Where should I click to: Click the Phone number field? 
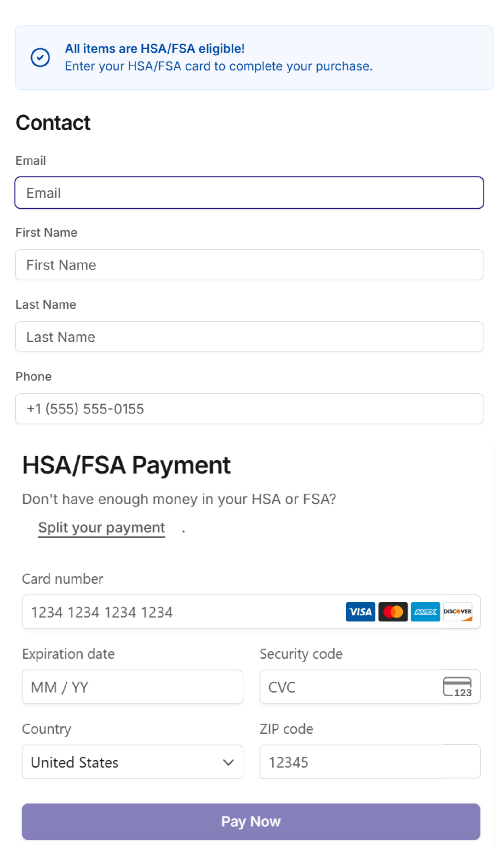pyautogui.click(x=249, y=409)
